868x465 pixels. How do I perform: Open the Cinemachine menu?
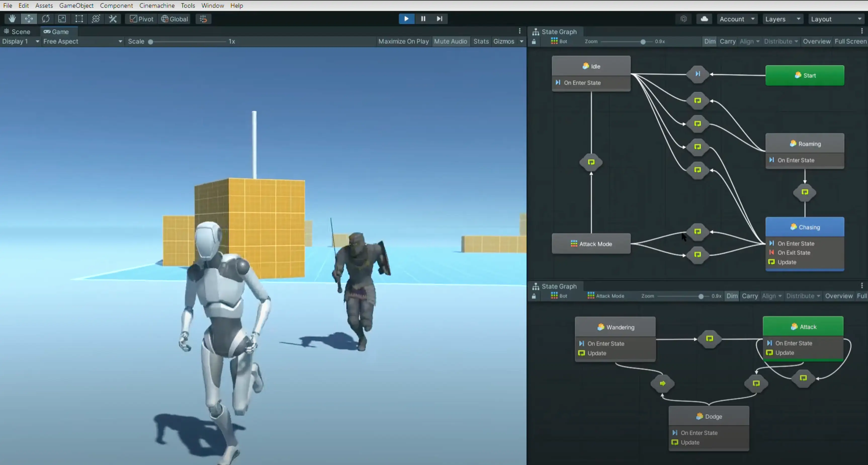pos(157,5)
